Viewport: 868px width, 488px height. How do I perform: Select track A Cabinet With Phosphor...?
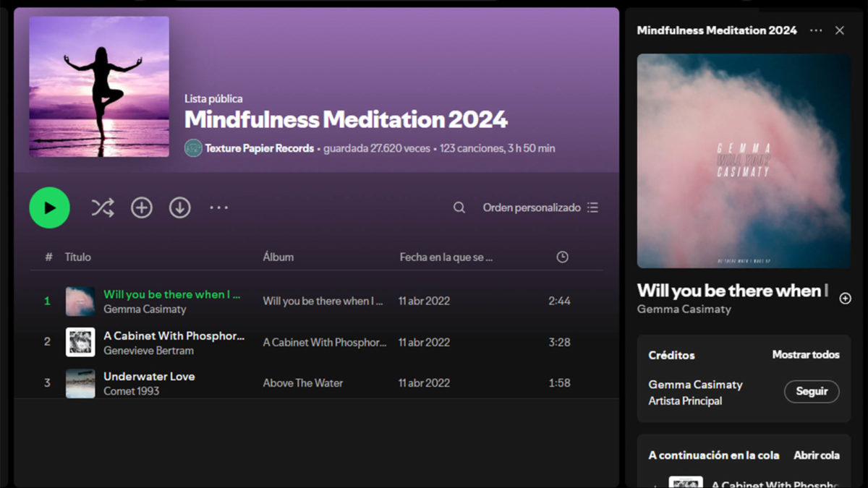[x=174, y=336]
